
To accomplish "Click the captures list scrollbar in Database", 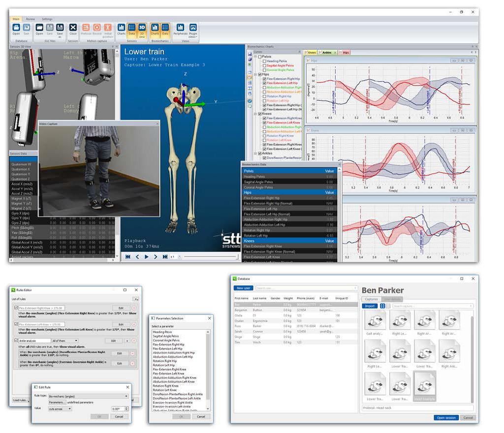I will coord(472,359).
